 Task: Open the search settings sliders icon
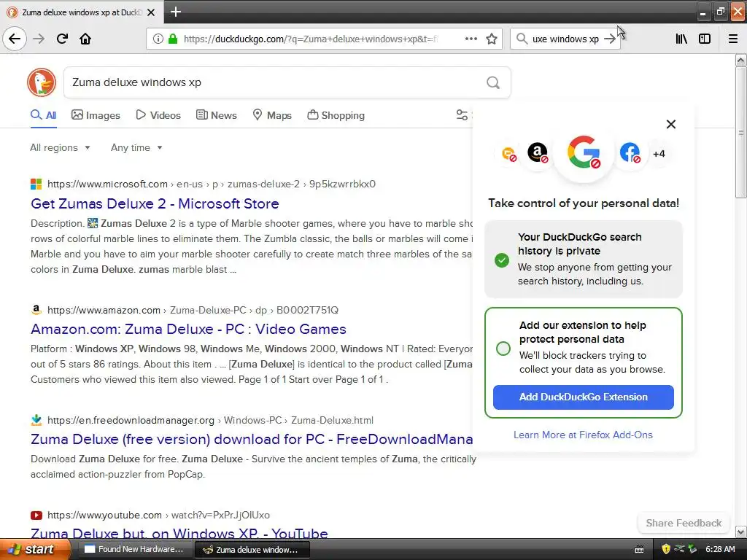462,114
